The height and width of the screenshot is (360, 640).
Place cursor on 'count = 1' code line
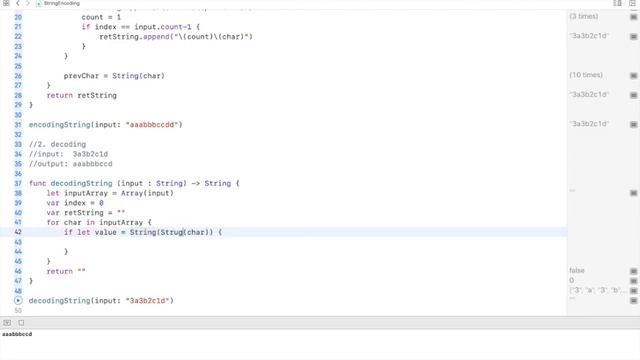point(101,17)
